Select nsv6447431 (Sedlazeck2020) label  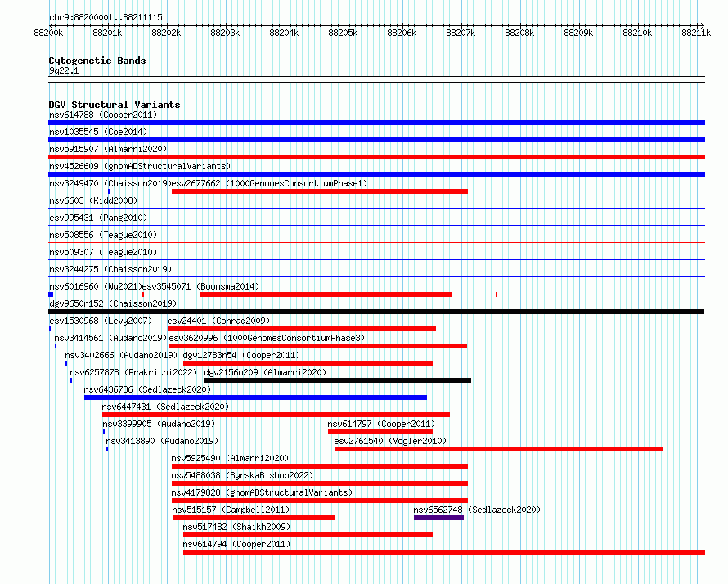166,407
